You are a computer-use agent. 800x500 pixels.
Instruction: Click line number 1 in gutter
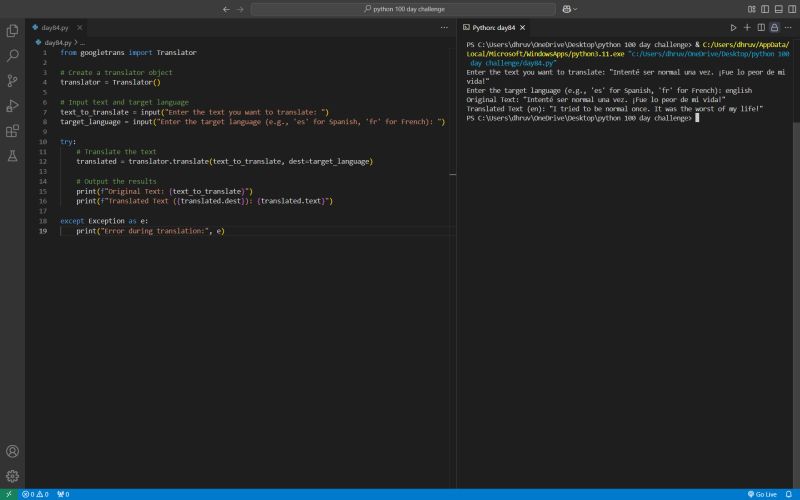click(45, 53)
